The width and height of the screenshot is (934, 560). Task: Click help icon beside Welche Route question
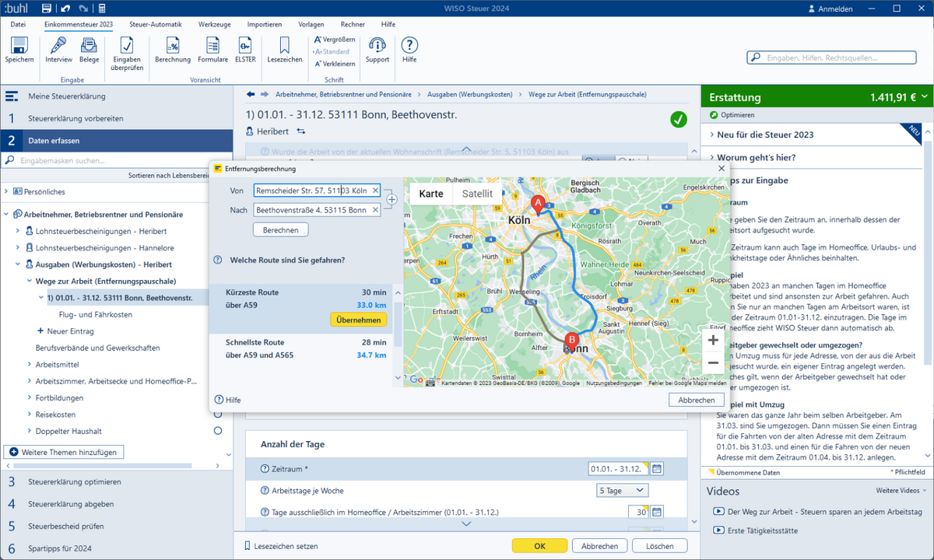218,260
